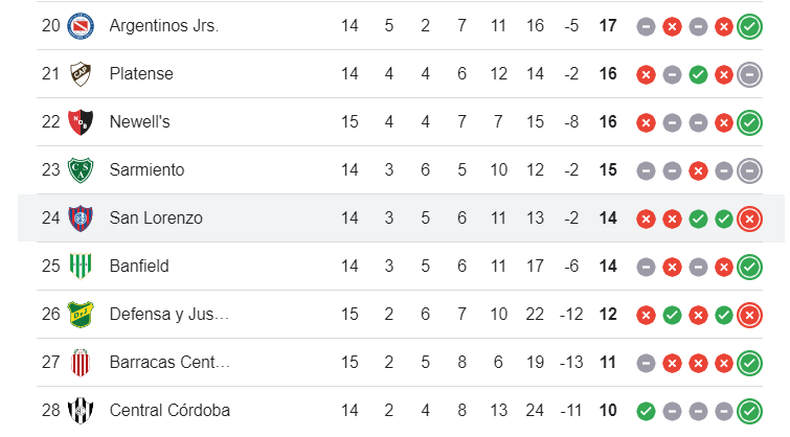This screenshot has width=790, height=437.
Task: Open the Banfield team name link
Action: coord(139,266)
